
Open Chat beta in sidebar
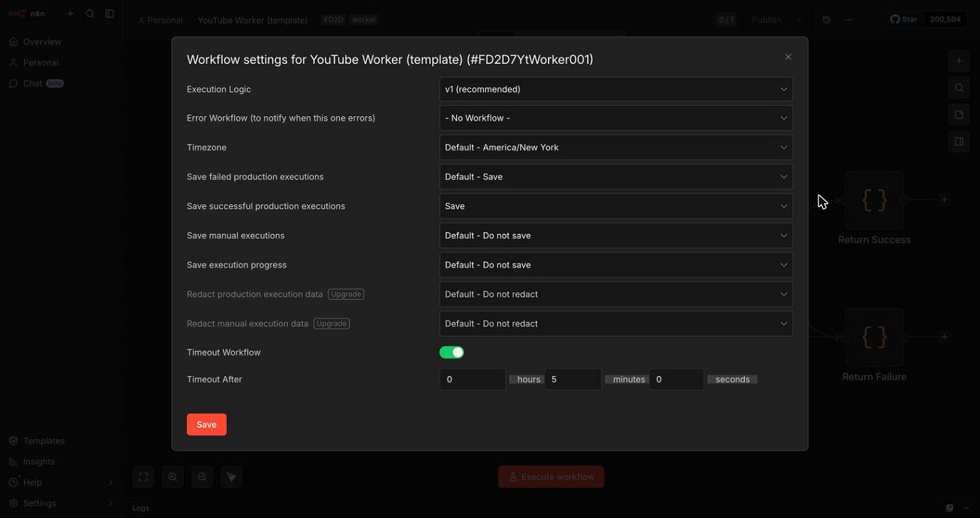tap(61, 83)
